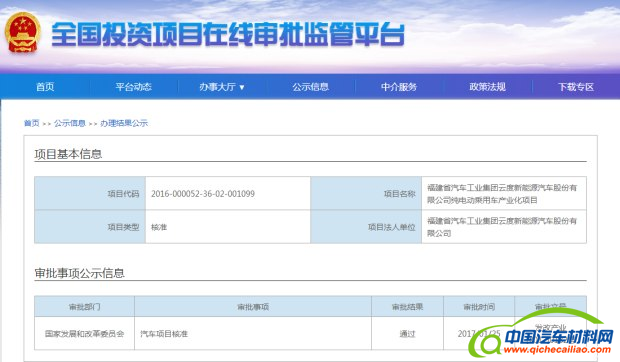Click the 项目名称 label cell

[366, 193]
